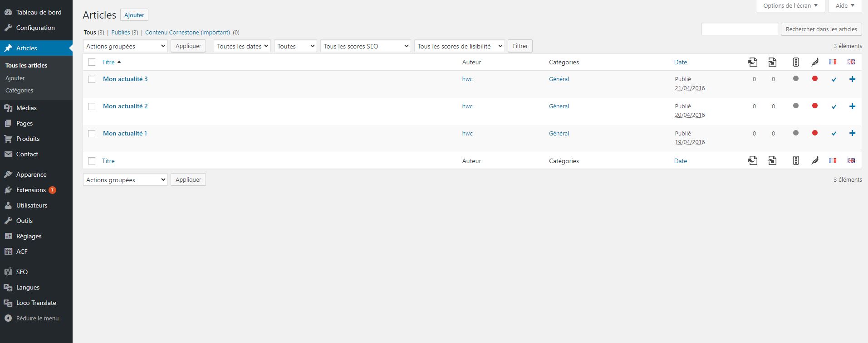Go to Tous les articles submenu
This screenshot has width=868, height=343.
click(x=26, y=65)
